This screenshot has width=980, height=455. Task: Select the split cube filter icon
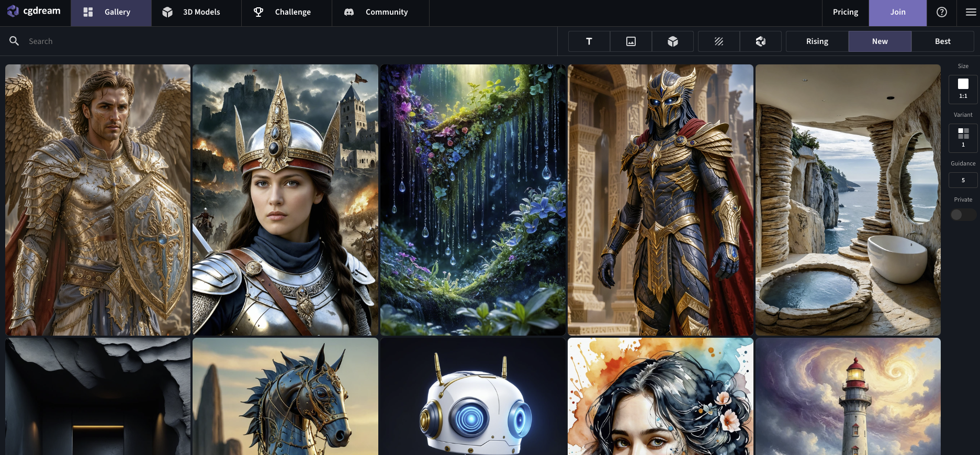pos(761,41)
